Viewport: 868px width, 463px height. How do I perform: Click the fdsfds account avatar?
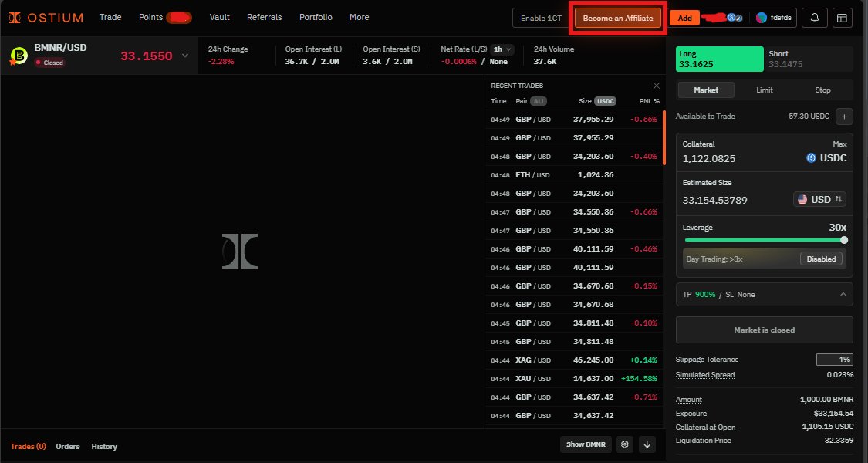(x=762, y=18)
